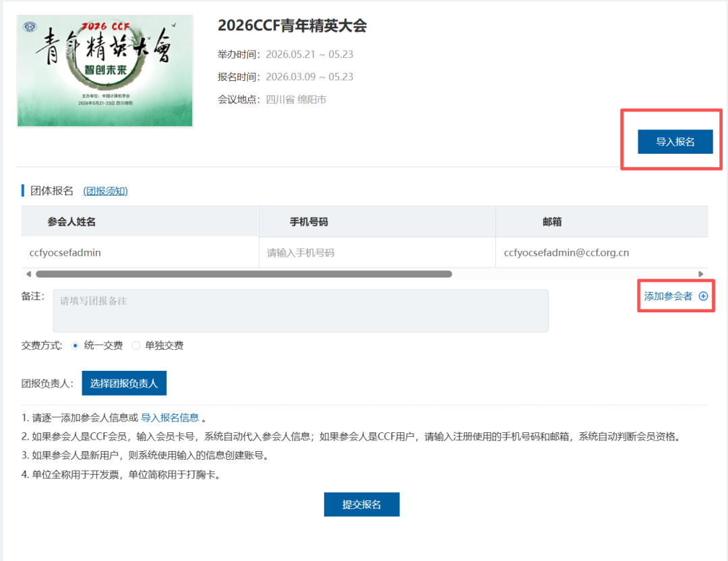This screenshot has height=561, width=728.
Task: Click the ccfyocsefadmin participant name cell
Action: pyautogui.click(x=66, y=252)
